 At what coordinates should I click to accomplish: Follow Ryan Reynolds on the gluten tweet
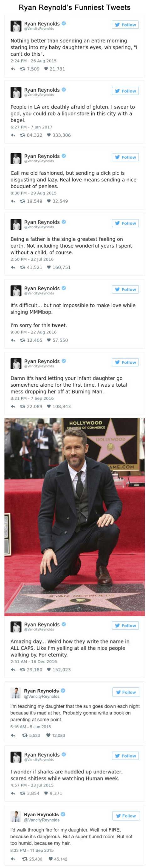point(126,91)
